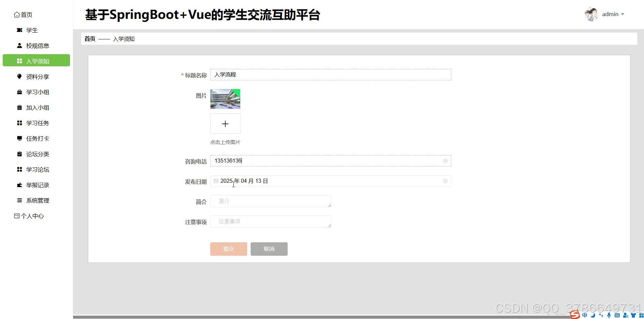This screenshot has width=644, height=319.
Task: Click the uploaded campus image thumbnail
Action: [225, 99]
